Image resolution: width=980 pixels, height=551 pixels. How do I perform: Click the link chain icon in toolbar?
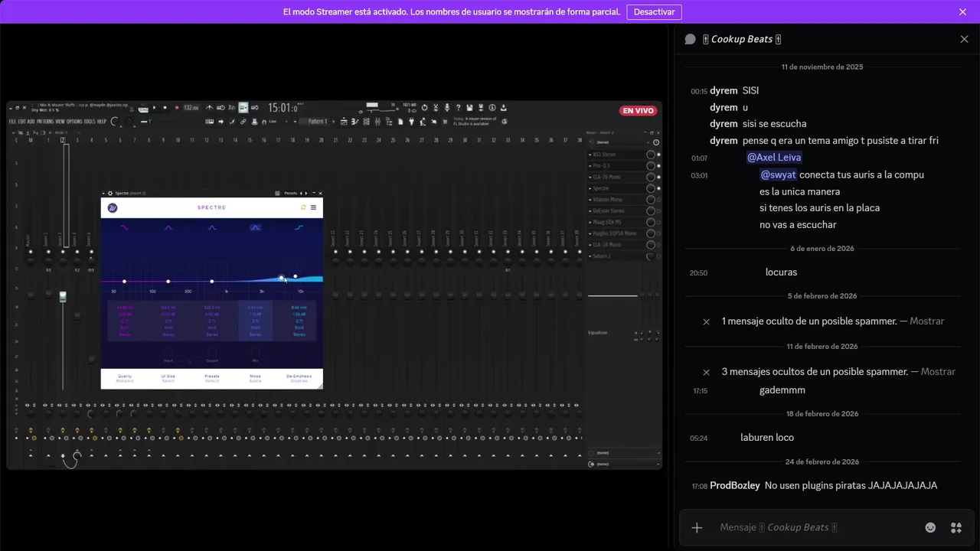click(x=243, y=122)
